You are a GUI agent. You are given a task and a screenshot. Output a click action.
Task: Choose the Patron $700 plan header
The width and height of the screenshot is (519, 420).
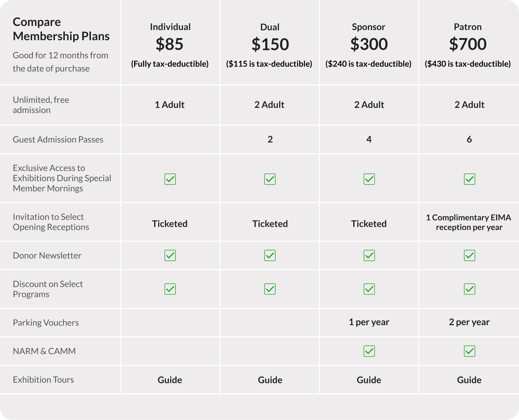(468, 44)
